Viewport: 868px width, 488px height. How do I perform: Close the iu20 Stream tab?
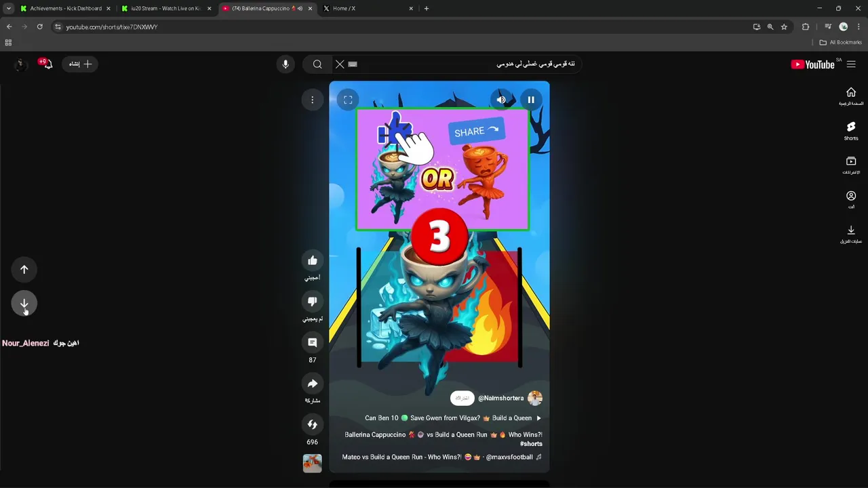point(209,8)
